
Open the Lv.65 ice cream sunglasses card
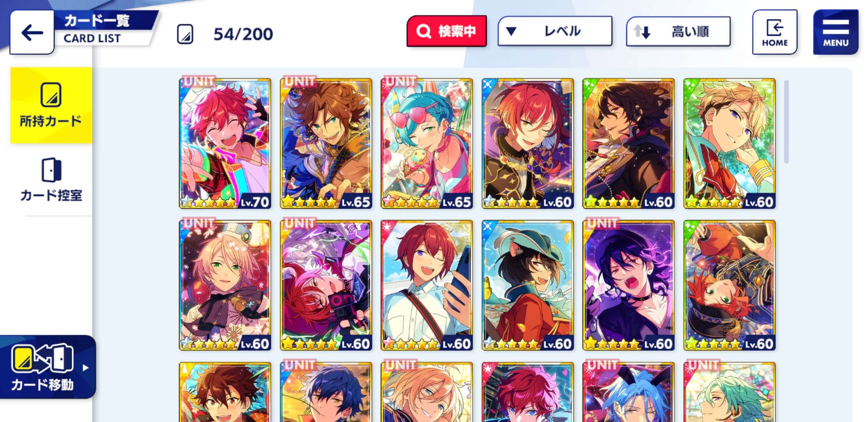pyautogui.click(x=427, y=143)
